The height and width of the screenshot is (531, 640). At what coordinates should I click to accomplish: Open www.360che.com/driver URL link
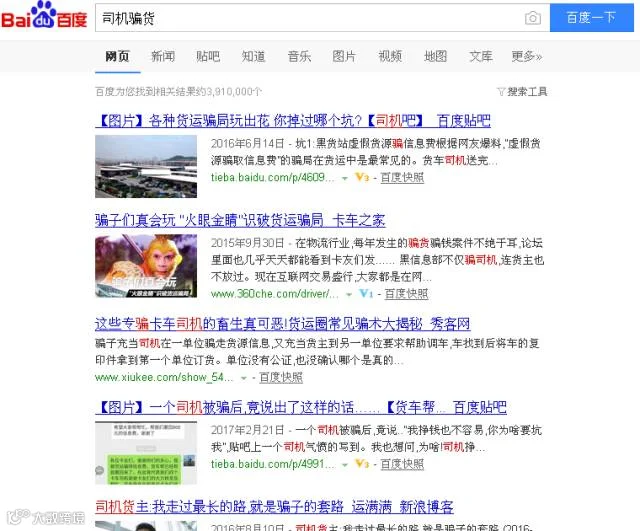(275, 294)
